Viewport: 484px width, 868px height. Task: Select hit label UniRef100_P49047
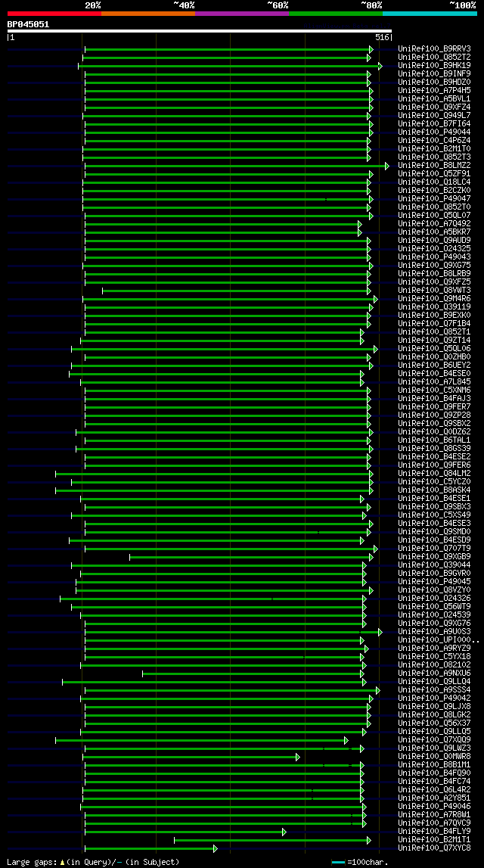(x=434, y=199)
